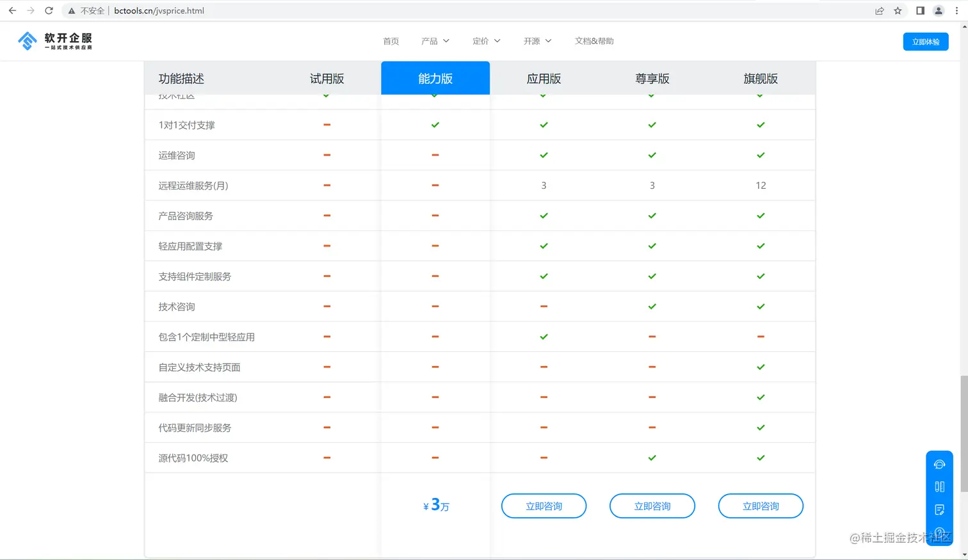968x560 pixels.
Task: Open the 文档&帮助 navigation item
Action: [x=594, y=41]
